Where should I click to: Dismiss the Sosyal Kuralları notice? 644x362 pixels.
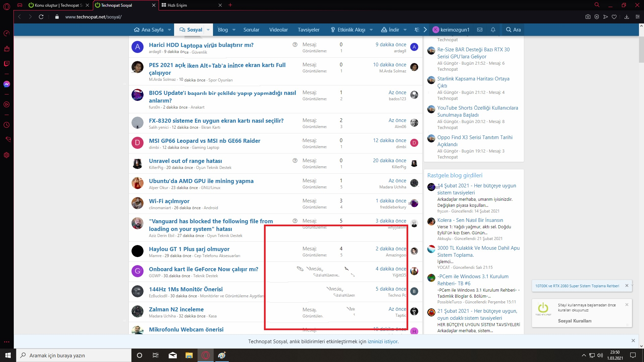(627, 305)
